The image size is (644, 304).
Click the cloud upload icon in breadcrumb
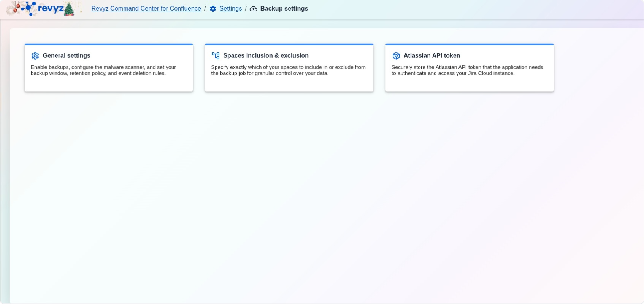[254, 9]
